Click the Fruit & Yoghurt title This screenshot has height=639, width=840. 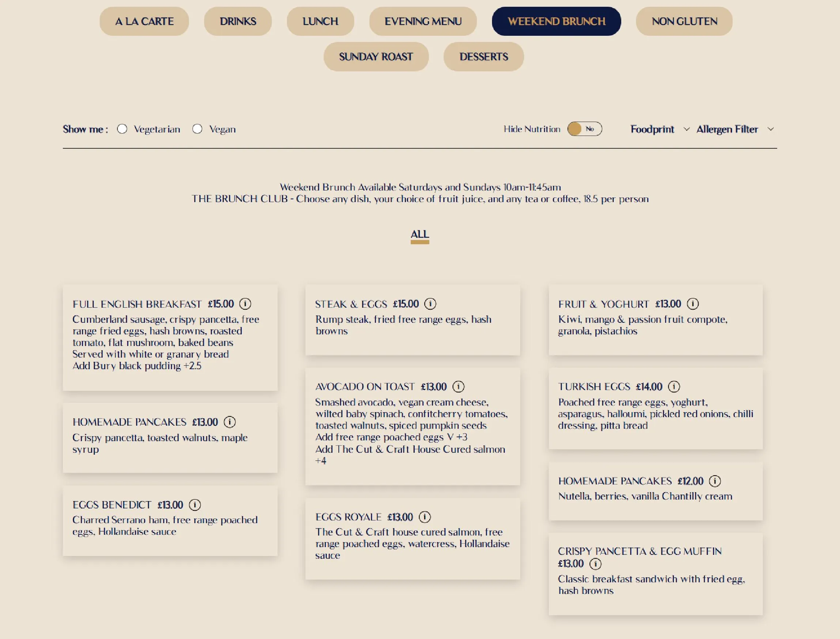[603, 304]
